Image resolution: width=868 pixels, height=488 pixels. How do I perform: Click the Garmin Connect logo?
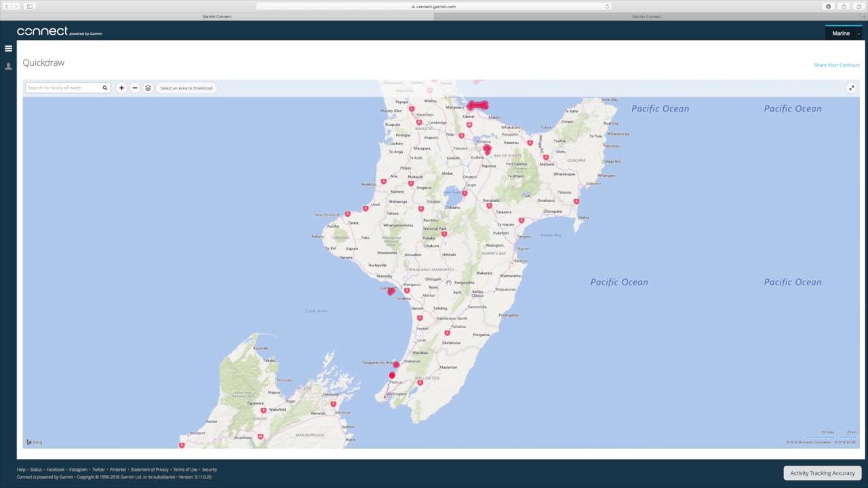coord(59,31)
